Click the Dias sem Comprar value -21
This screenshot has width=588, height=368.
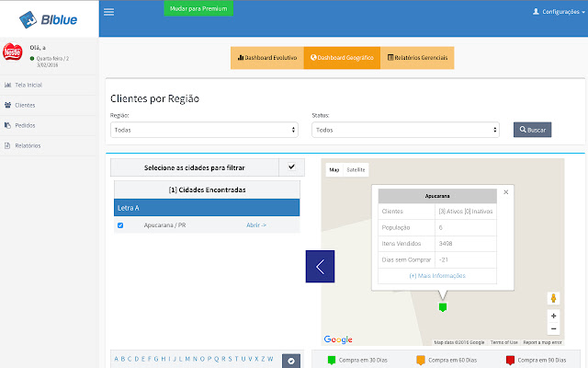point(444,259)
